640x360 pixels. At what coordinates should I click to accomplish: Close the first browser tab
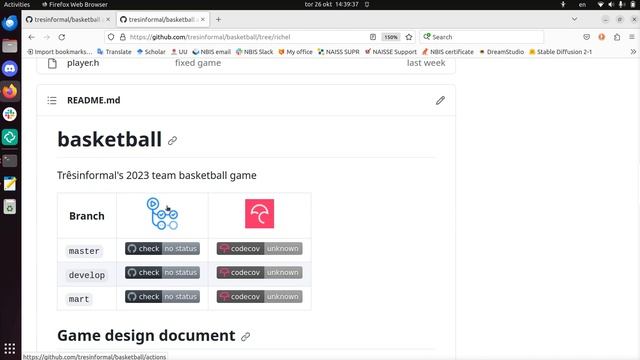[108, 20]
